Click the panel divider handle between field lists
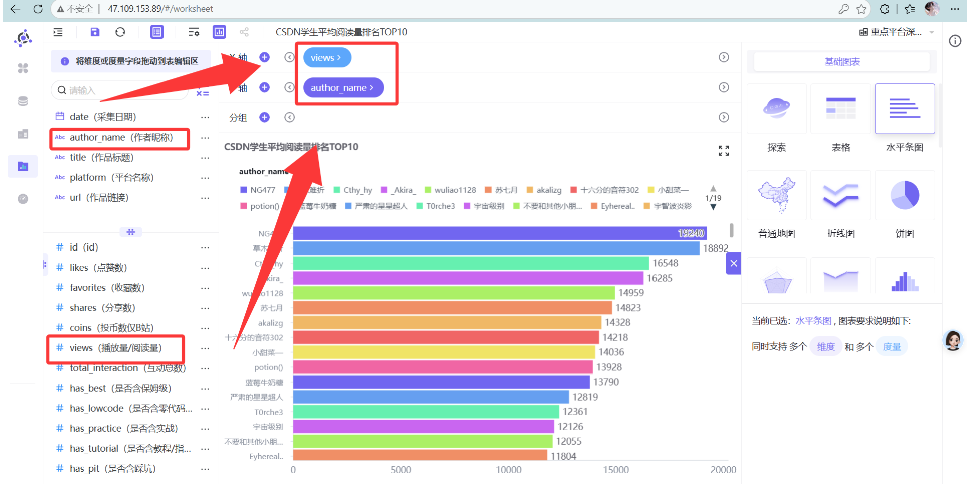980x499 pixels. 131,232
